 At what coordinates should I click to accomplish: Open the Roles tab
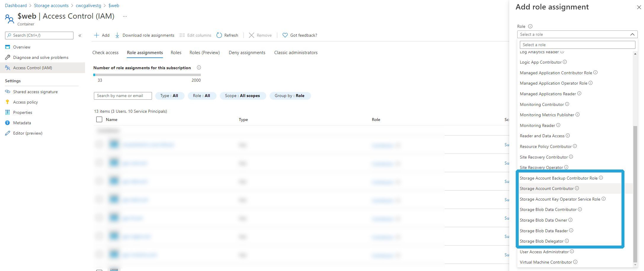click(176, 53)
